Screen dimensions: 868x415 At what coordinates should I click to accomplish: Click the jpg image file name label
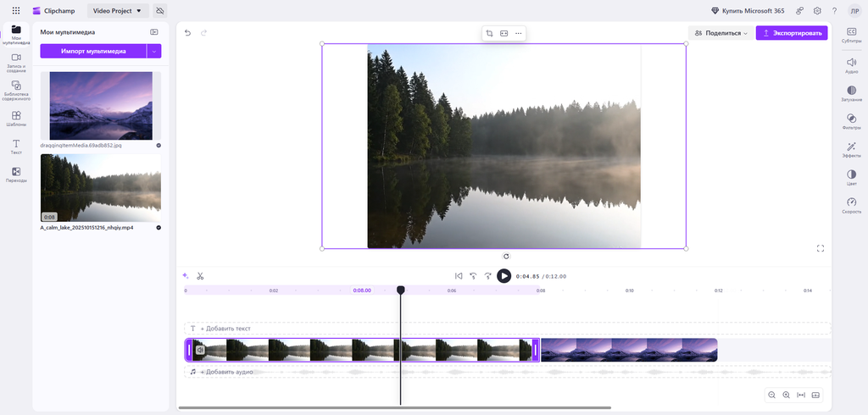pyautogui.click(x=81, y=145)
